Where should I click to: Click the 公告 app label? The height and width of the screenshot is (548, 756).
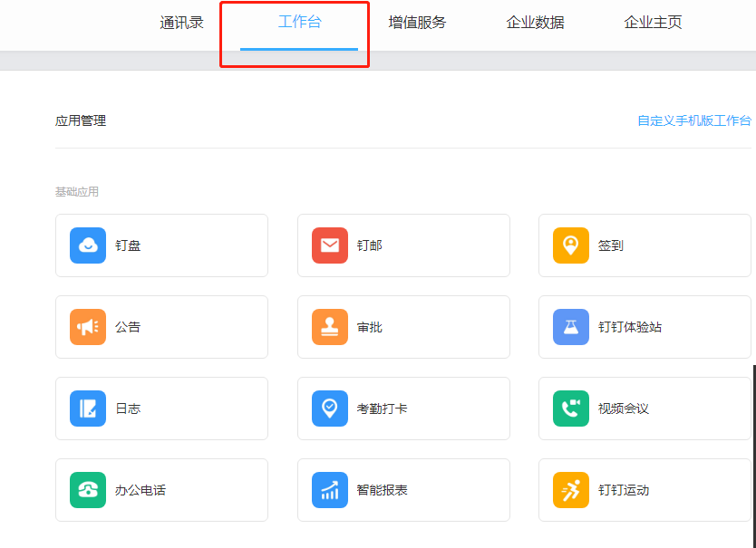[x=128, y=327]
